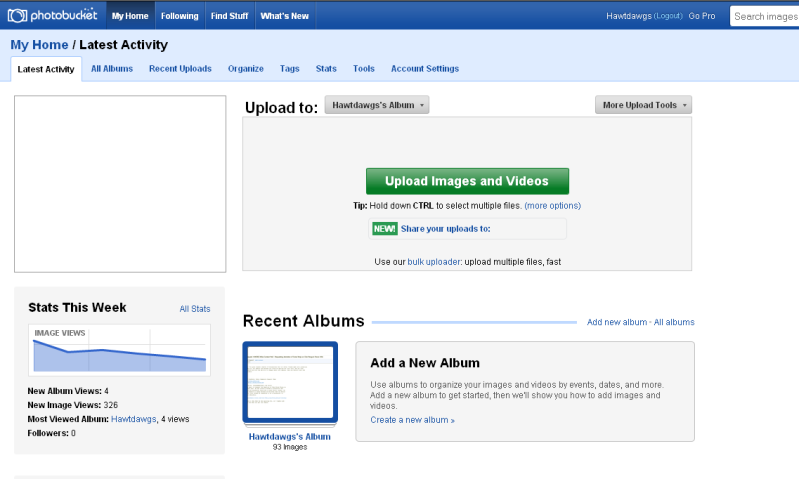Click the All Stats link
This screenshot has width=799, height=479.
[195, 309]
